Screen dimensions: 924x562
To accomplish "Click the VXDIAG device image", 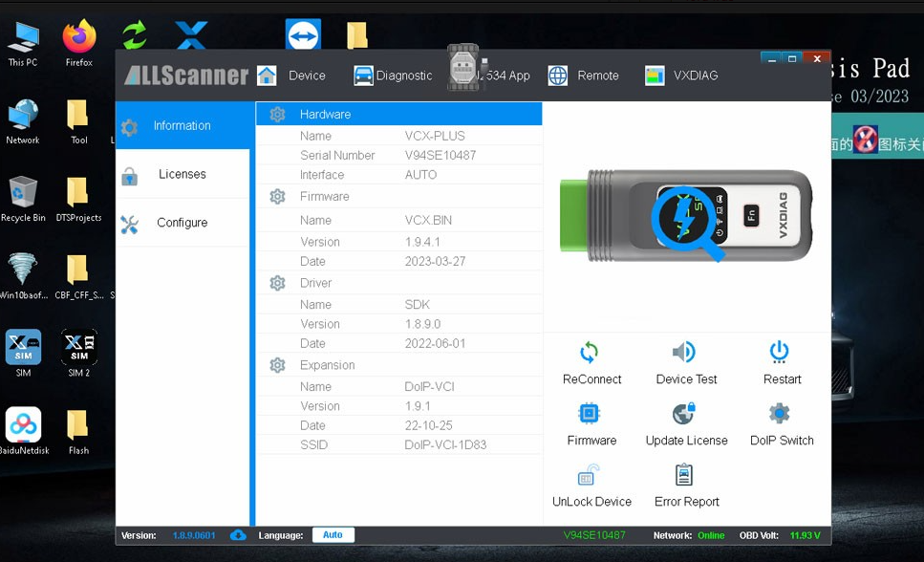I will coord(686,216).
